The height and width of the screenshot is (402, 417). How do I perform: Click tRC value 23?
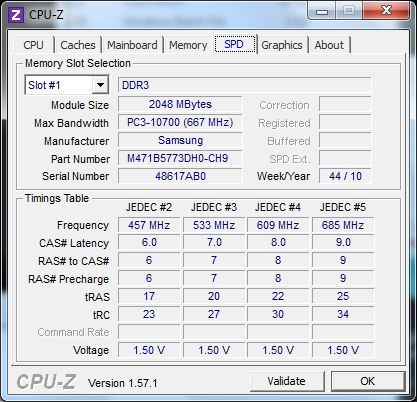(149, 314)
